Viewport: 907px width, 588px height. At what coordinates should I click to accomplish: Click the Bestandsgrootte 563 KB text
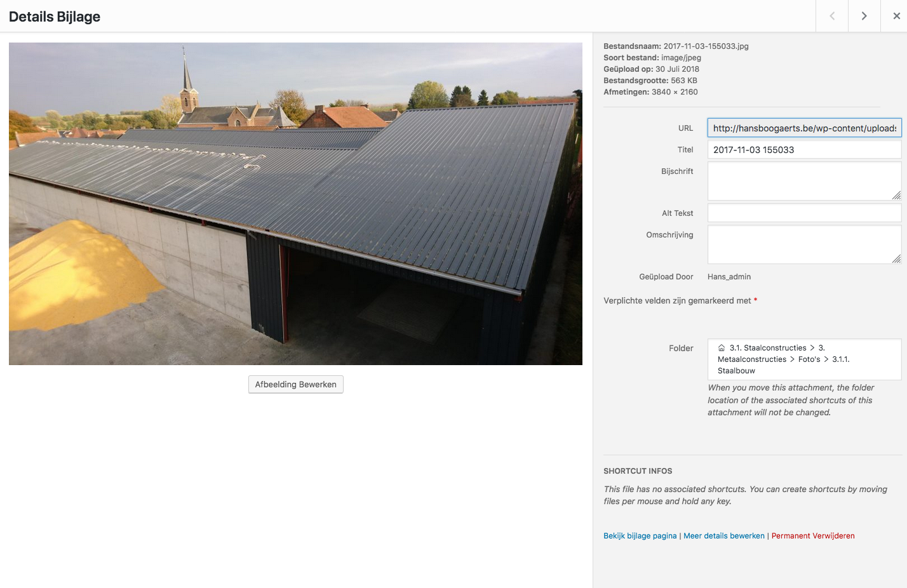650,81
